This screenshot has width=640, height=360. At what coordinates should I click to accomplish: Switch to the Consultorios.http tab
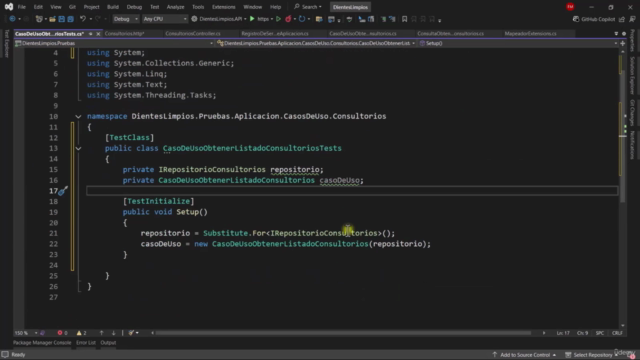124,33
